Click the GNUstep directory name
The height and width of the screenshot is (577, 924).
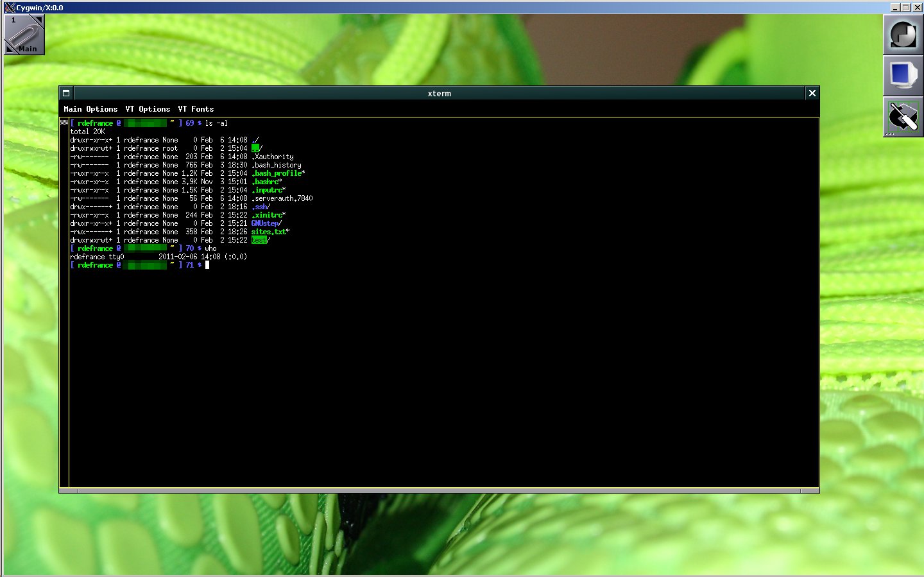(264, 223)
